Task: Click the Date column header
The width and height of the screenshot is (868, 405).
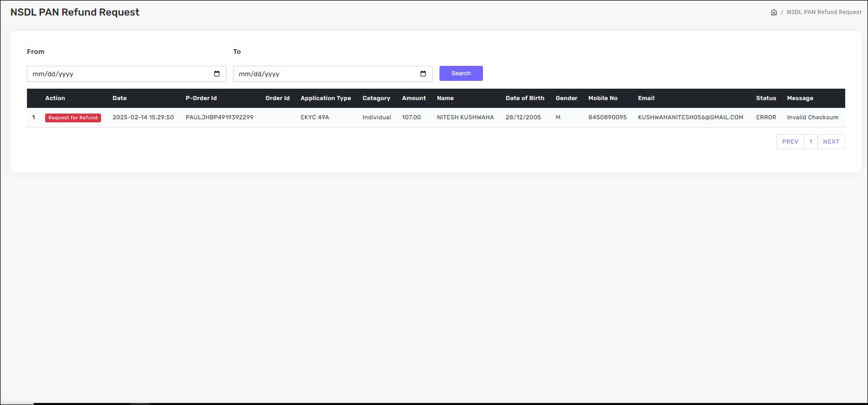Action: 119,98
